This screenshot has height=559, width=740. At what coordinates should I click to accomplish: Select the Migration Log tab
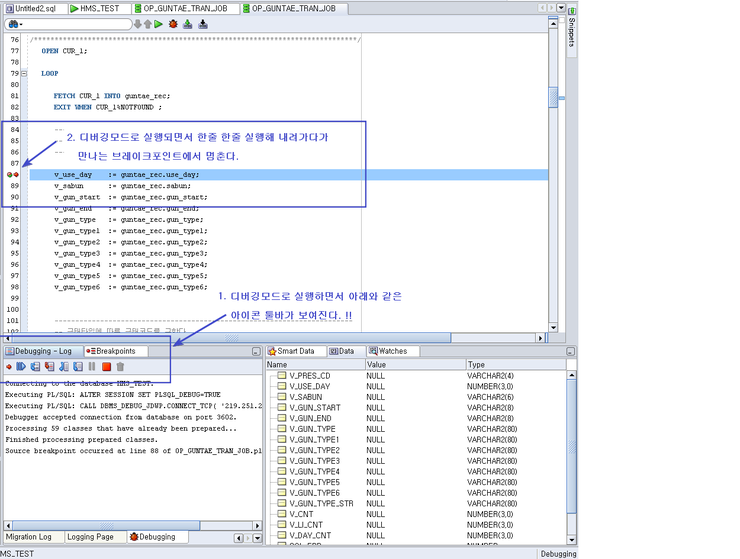click(x=29, y=537)
